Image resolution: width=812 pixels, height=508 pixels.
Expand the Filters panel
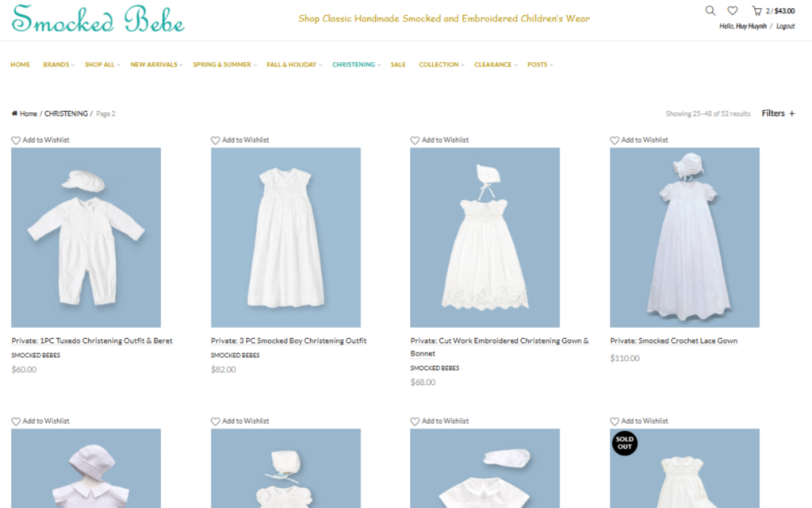(x=778, y=113)
